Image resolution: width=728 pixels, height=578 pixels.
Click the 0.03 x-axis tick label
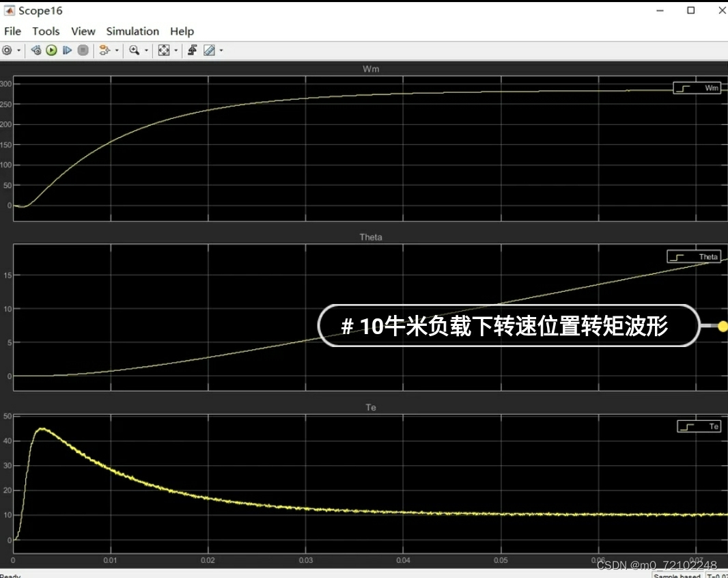pos(305,560)
